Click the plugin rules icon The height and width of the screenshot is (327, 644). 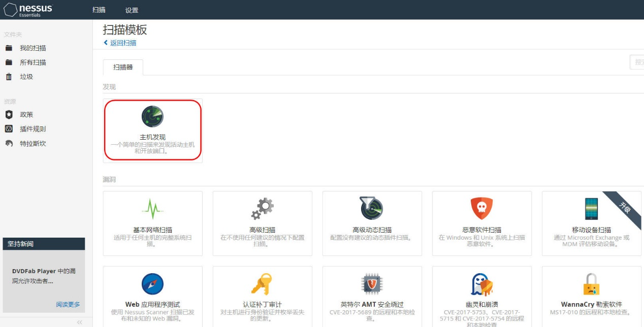point(9,129)
